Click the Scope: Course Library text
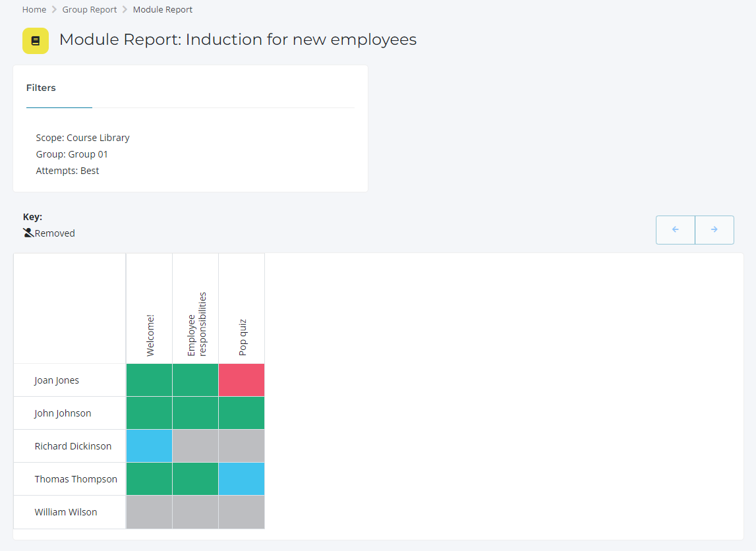 pos(82,138)
